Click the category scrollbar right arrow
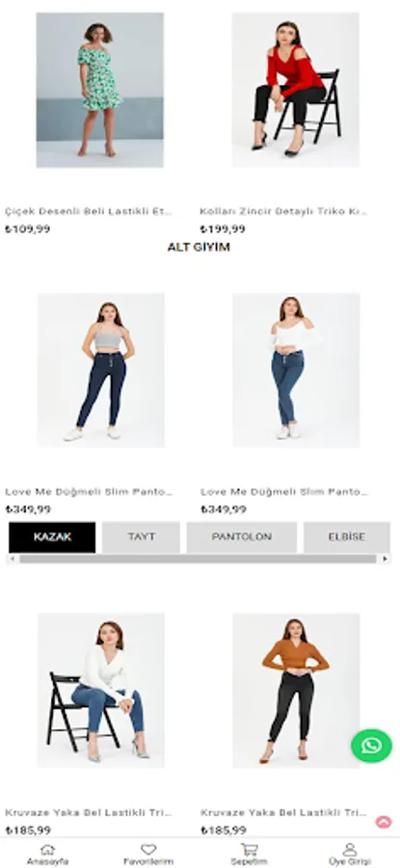Viewport: 400px width, 868px height. 386,559
